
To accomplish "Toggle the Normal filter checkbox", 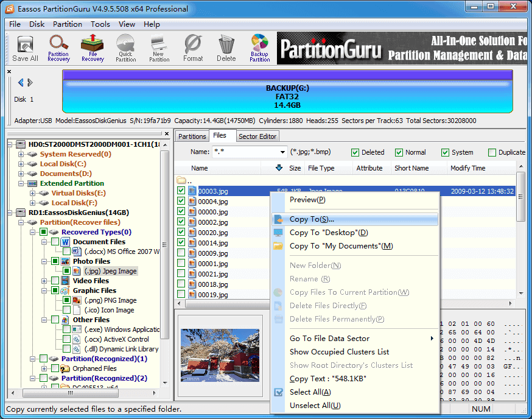I will tap(399, 152).
